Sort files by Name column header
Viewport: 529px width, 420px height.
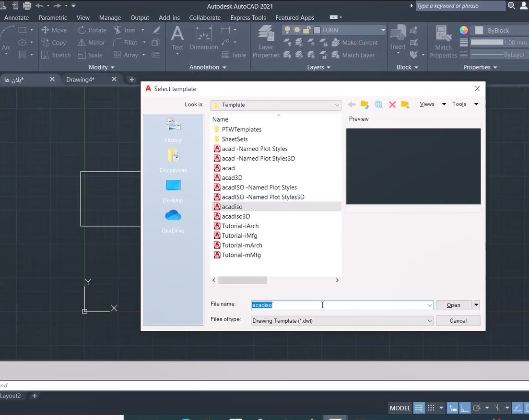[x=220, y=119]
